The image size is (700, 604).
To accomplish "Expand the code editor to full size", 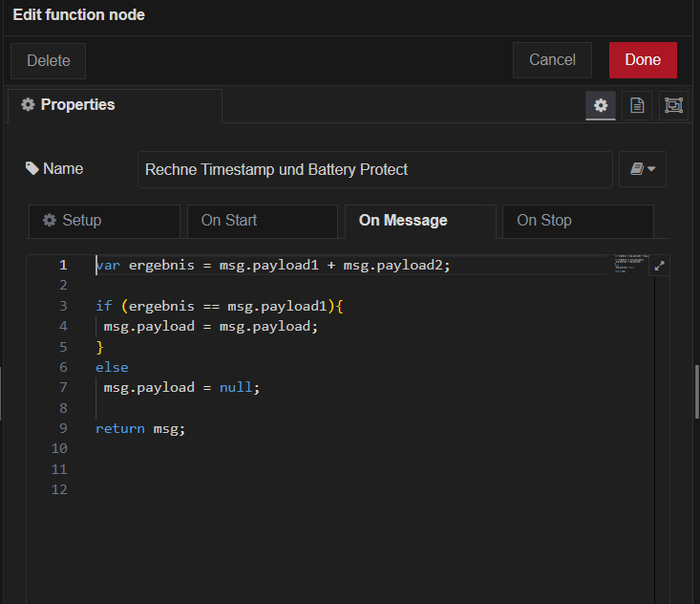I will click(x=660, y=267).
